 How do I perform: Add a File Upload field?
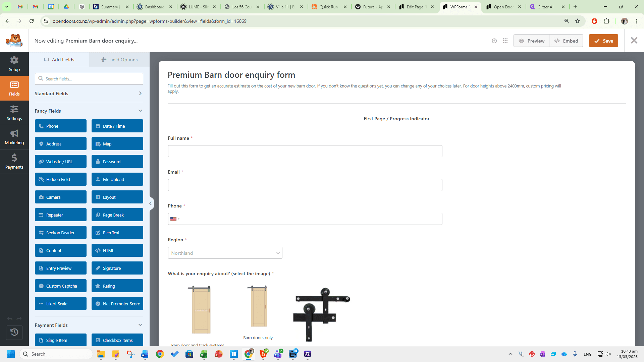[x=117, y=179]
